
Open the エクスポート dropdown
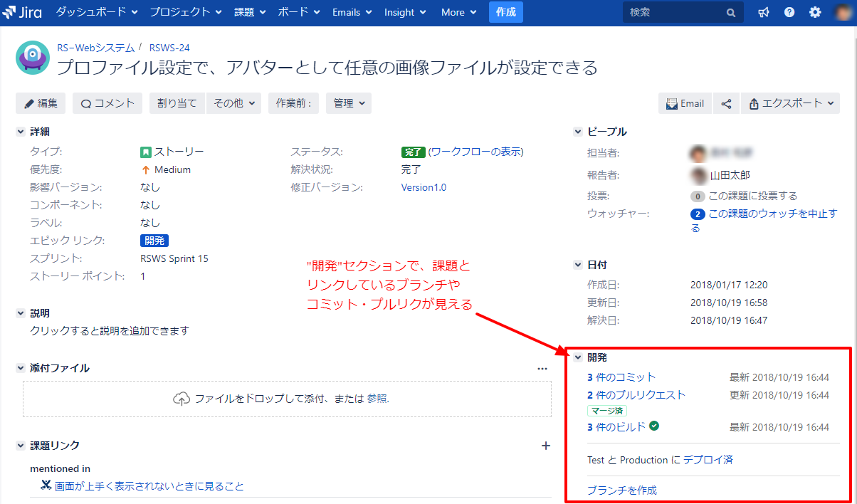pyautogui.click(x=790, y=103)
